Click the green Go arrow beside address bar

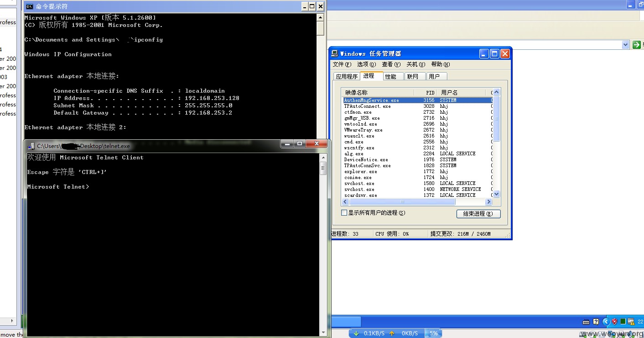636,44
